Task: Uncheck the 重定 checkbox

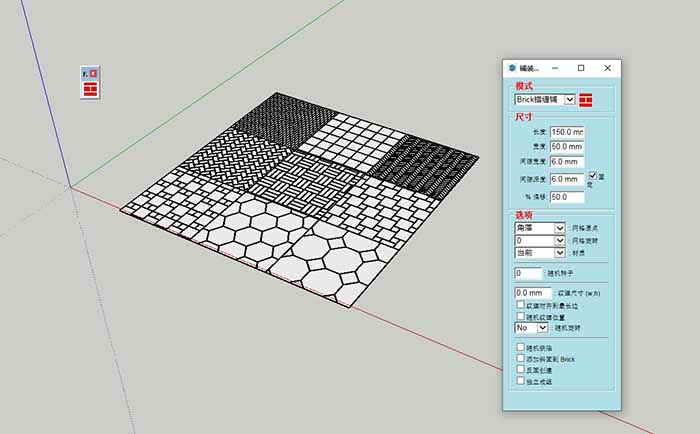Action: click(x=592, y=174)
